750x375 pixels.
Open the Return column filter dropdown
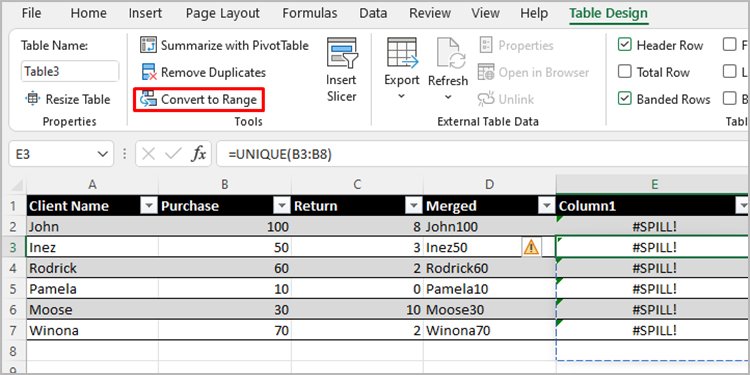[414, 206]
